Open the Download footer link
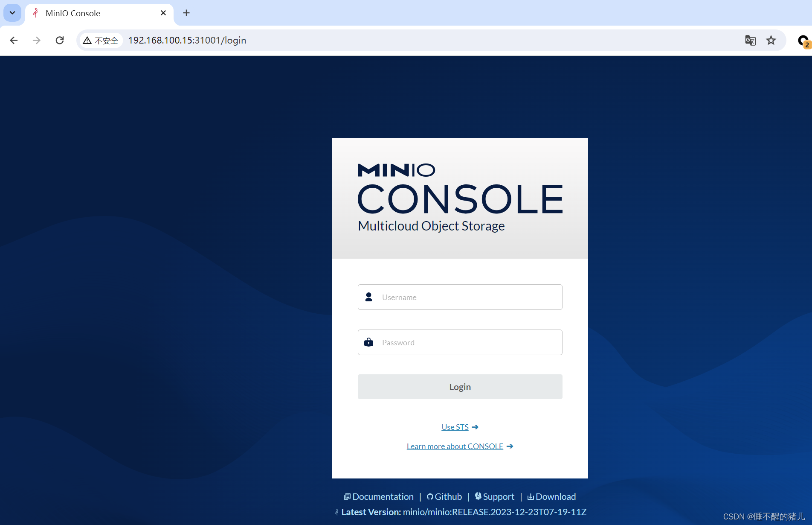 coord(551,496)
